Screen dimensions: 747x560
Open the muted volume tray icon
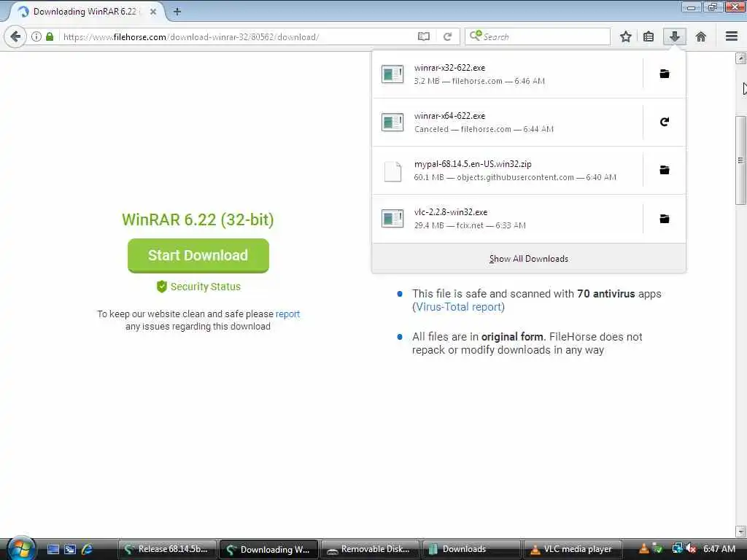click(x=690, y=548)
